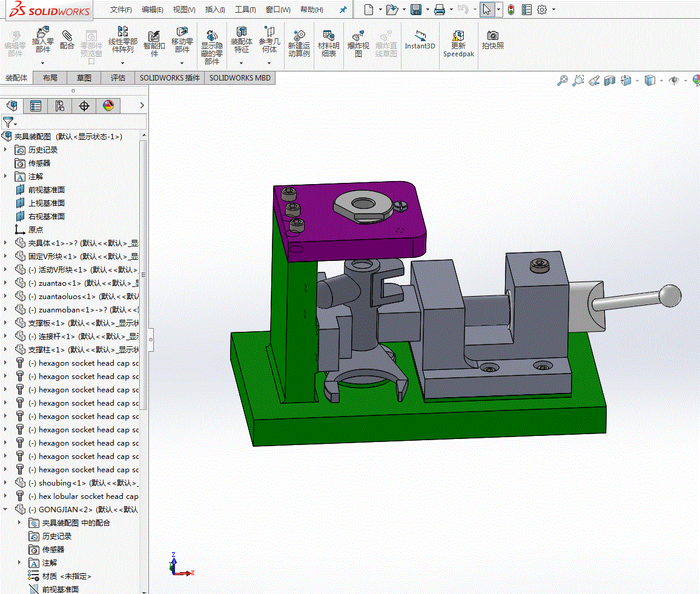
Task: Open the dropdown arrow under 装配体特征
Action: [242, 63]
